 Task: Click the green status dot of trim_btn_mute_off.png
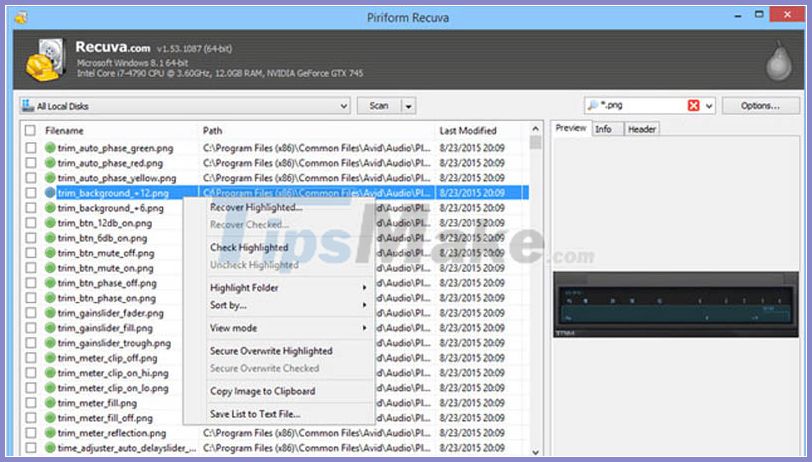point(50,253)
